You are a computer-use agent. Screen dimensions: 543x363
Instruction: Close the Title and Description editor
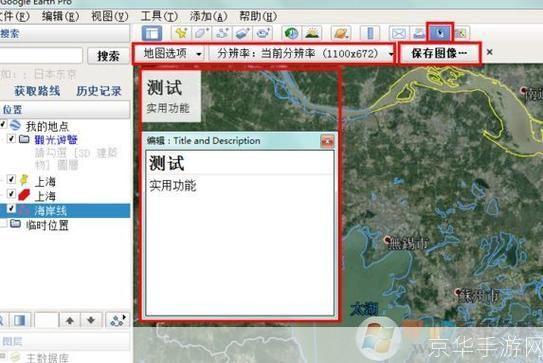327,141
